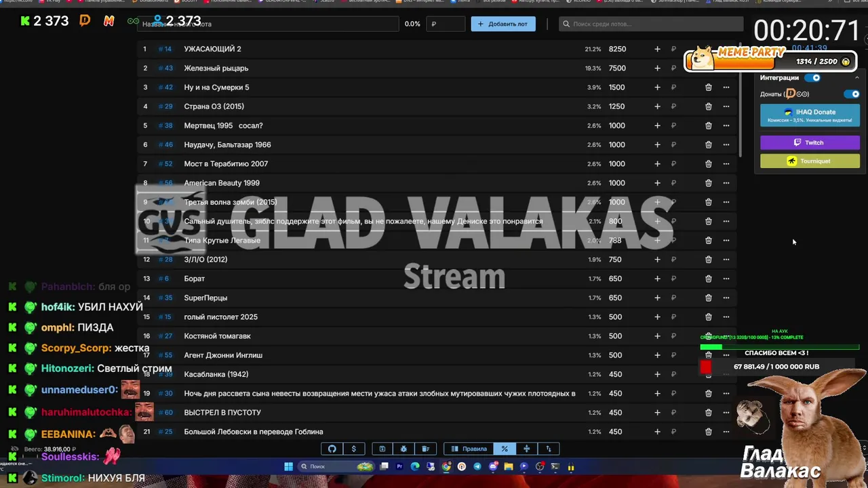Delete the Ну и на Сумерки 5 lot
The height and width of the screenshot is (488, 868).
click(708, 87)
